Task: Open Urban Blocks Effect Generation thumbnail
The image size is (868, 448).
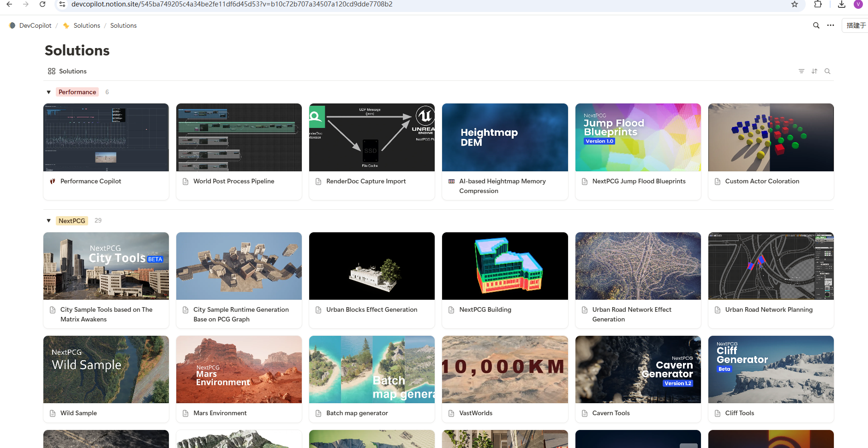Action: [372, 266]
